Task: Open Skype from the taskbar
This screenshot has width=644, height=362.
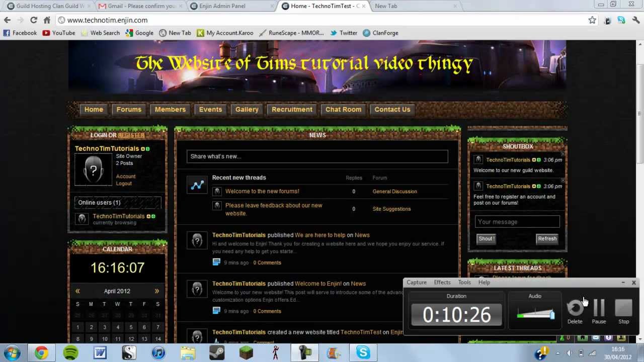Action: (x=363, y=353)
